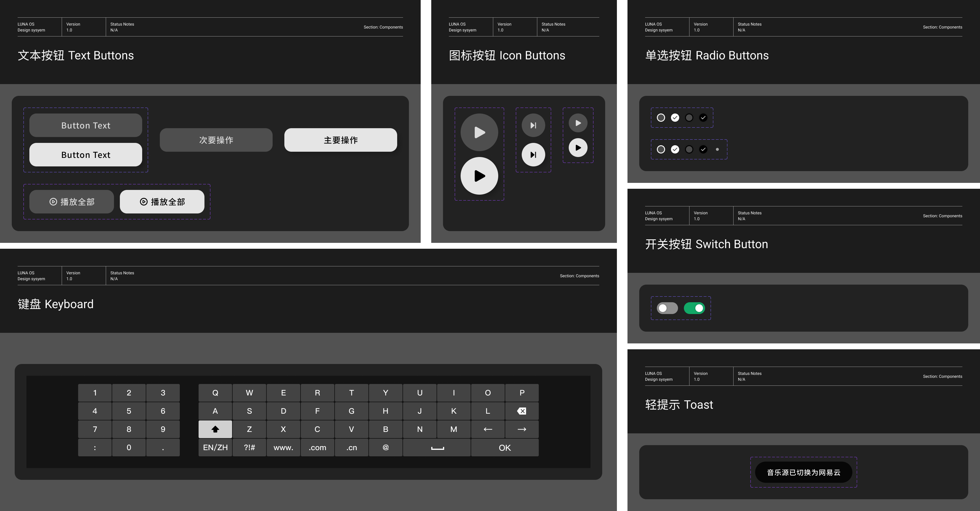
Task: Click the white 播放全部 button
Action: (162, 202)
